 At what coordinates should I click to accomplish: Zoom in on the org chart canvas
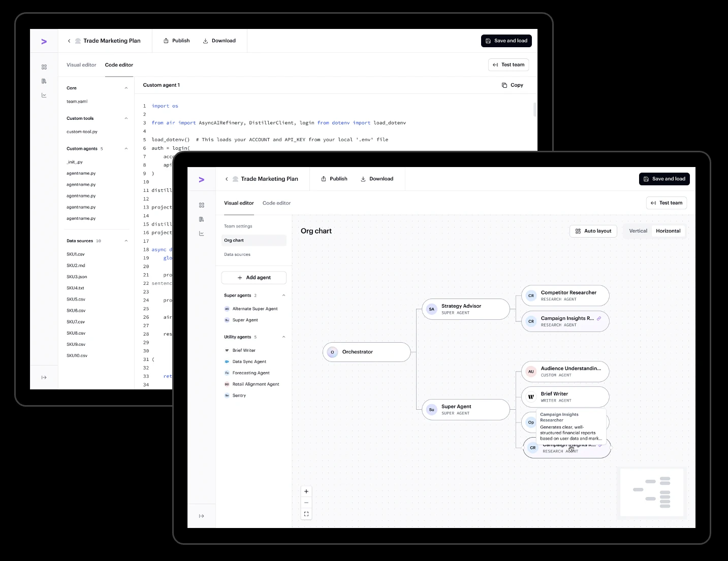(x=306, y=491)
